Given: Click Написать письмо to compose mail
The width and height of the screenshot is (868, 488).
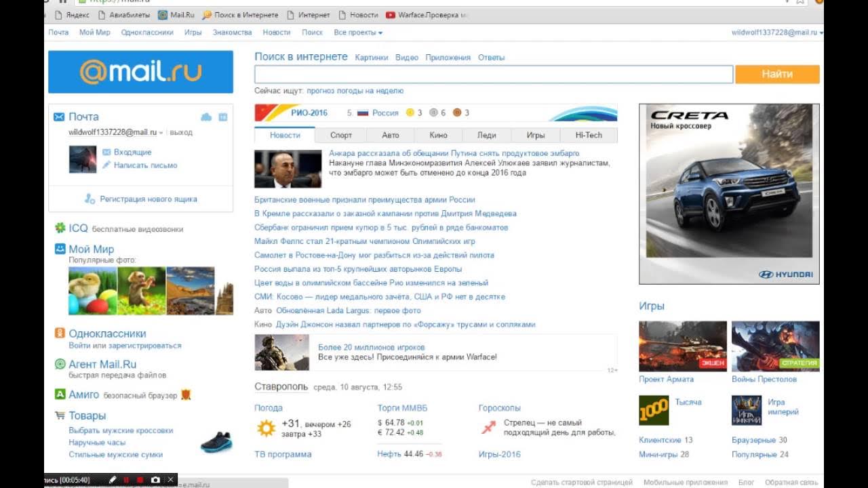Looking at the screenshot, I should pos(145,165).
